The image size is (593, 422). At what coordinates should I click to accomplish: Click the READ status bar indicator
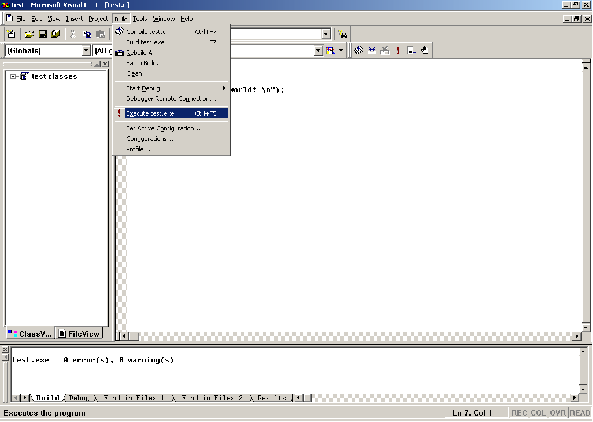[580, 413]
